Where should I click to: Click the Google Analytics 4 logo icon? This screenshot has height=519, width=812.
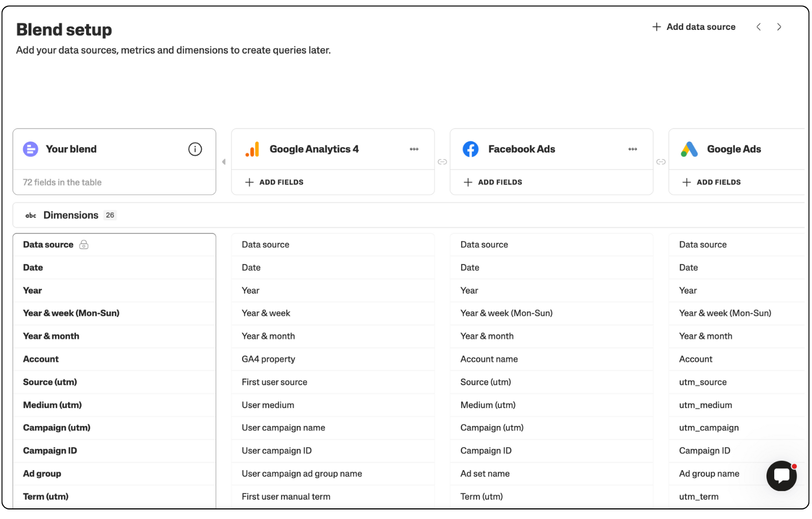pyautogui.click(x=252, y=149)
